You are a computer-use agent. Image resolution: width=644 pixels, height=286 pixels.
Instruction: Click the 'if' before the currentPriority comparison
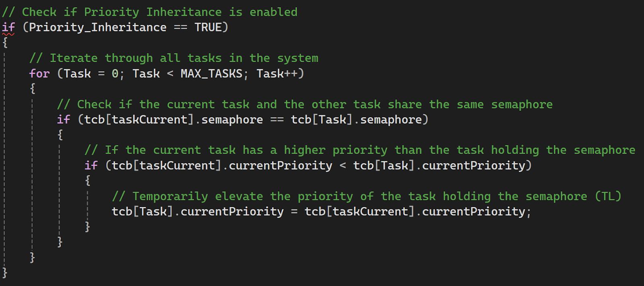91,166
